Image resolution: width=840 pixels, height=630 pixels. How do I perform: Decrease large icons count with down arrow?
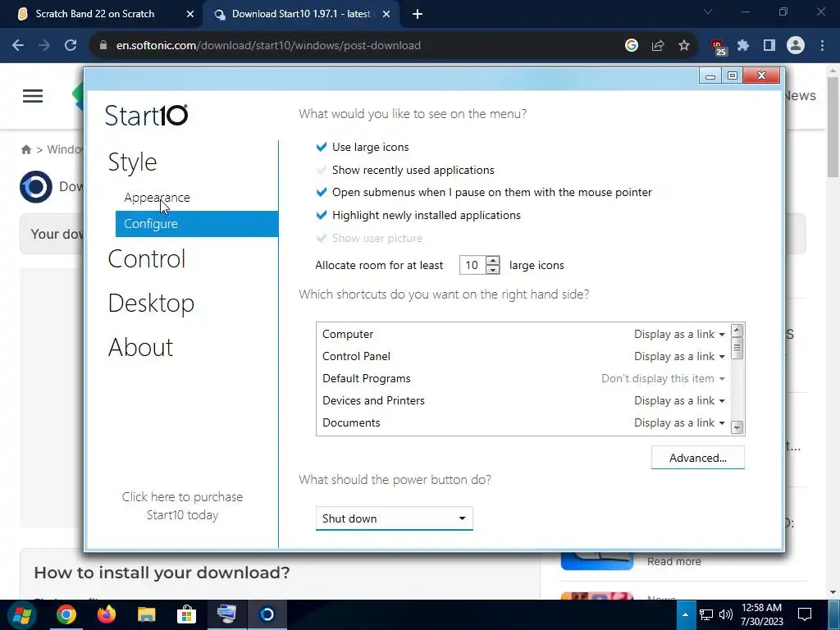tap(492, 269)
